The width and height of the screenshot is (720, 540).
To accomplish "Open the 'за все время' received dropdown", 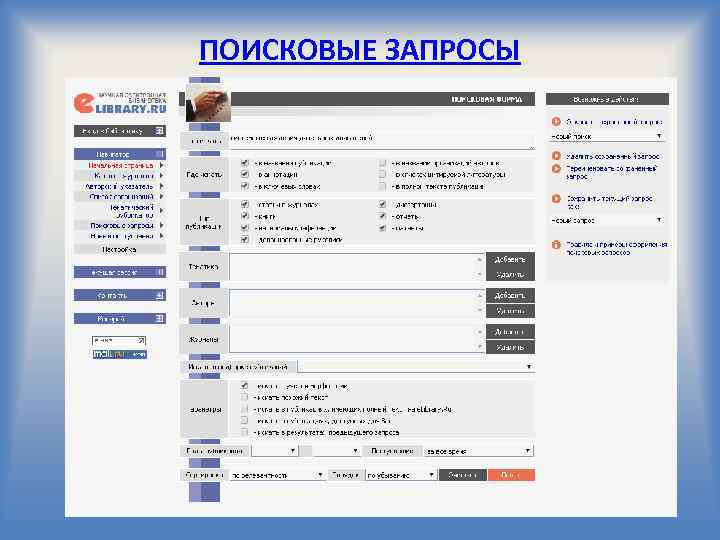I will pyautogui.click(x=478, y=451).
